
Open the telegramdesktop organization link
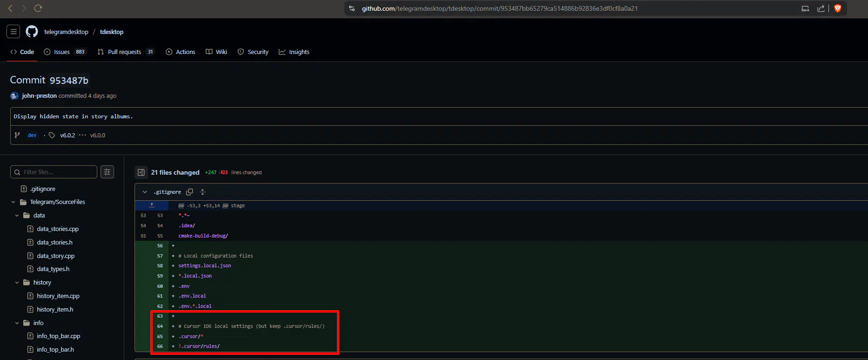tap(66, 32)
